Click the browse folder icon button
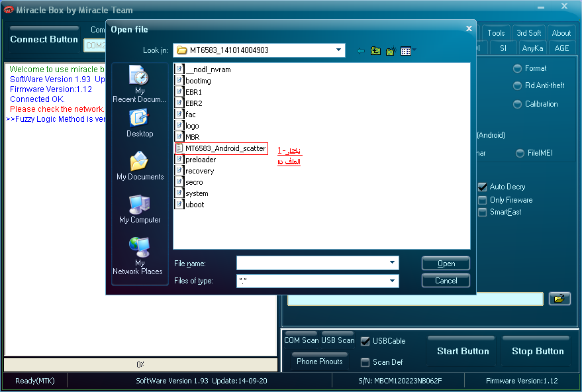 pyautogui.click(x=559, y=299)
